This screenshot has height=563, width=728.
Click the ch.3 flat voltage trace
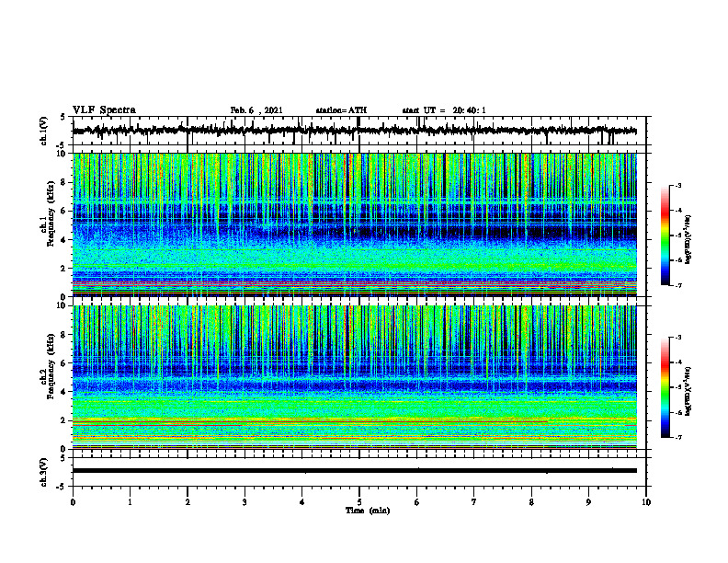tap(355, 471)
